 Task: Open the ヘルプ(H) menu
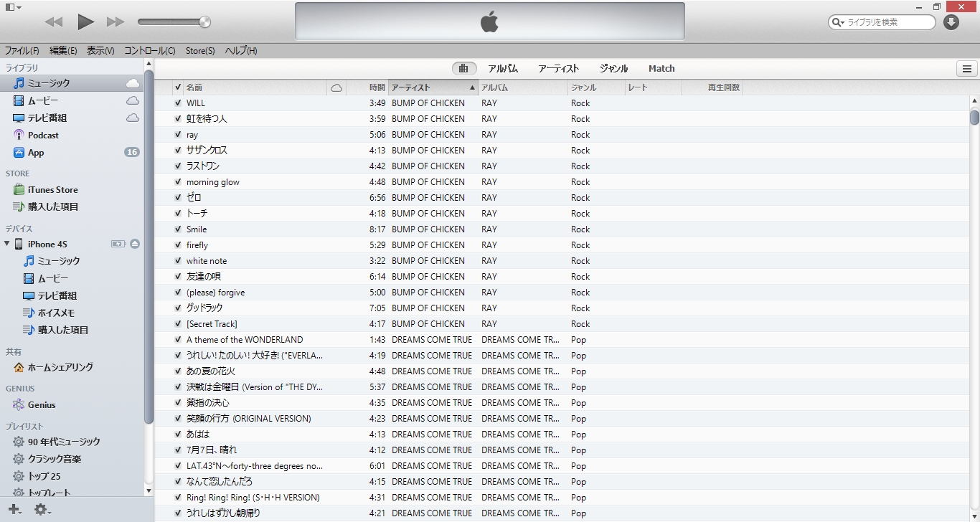241,51
